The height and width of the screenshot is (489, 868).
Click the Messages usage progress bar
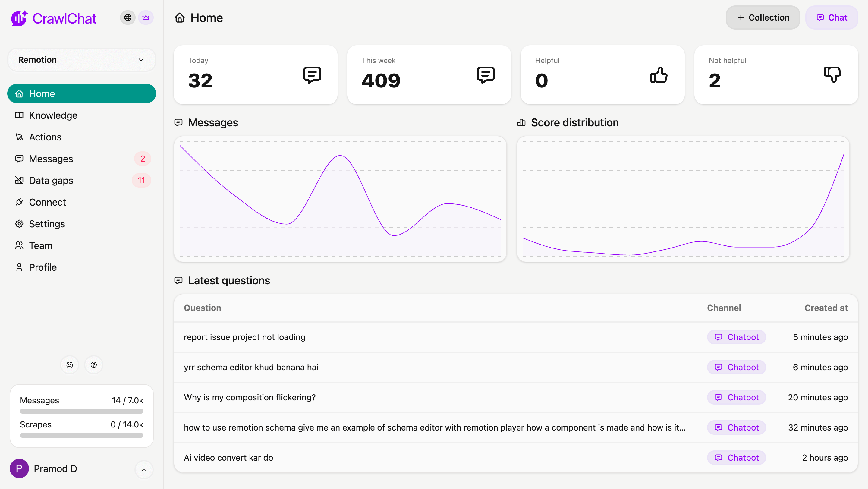[x=82, y=411]
